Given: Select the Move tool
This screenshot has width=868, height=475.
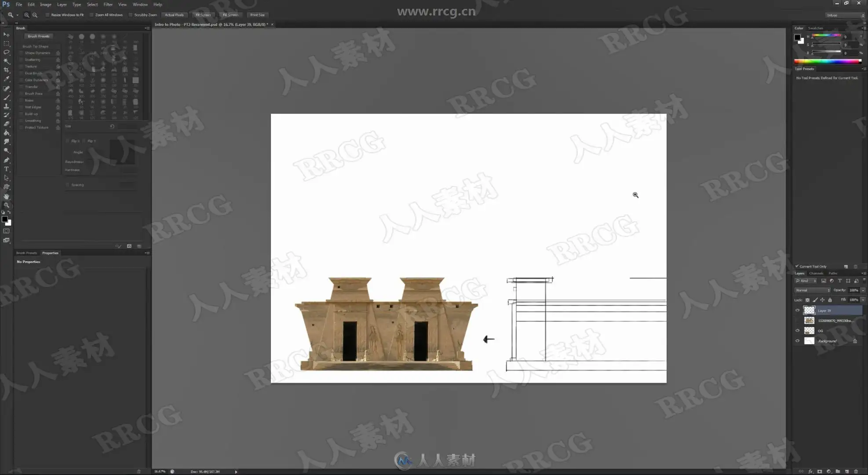Looking at the screenshot, I should tap(6, 34).
